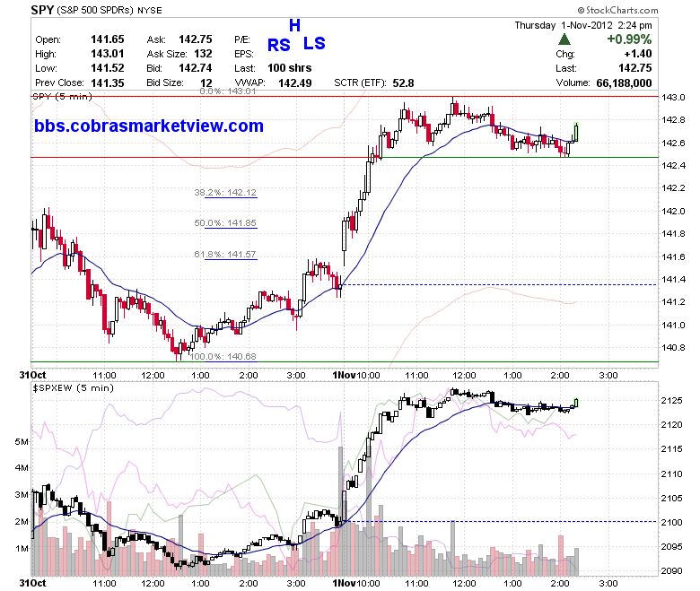
Task: Click the blue 'H' head annotation
Action: (x=294, y=25)
